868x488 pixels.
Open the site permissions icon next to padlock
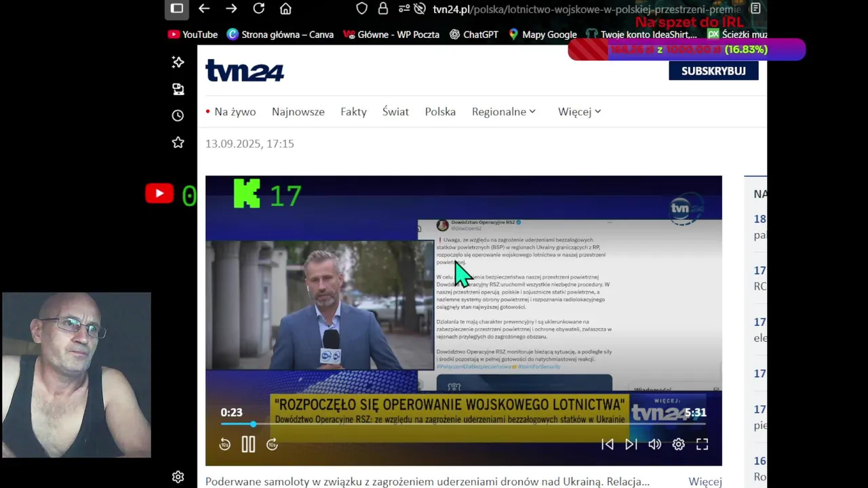point(404,9)
